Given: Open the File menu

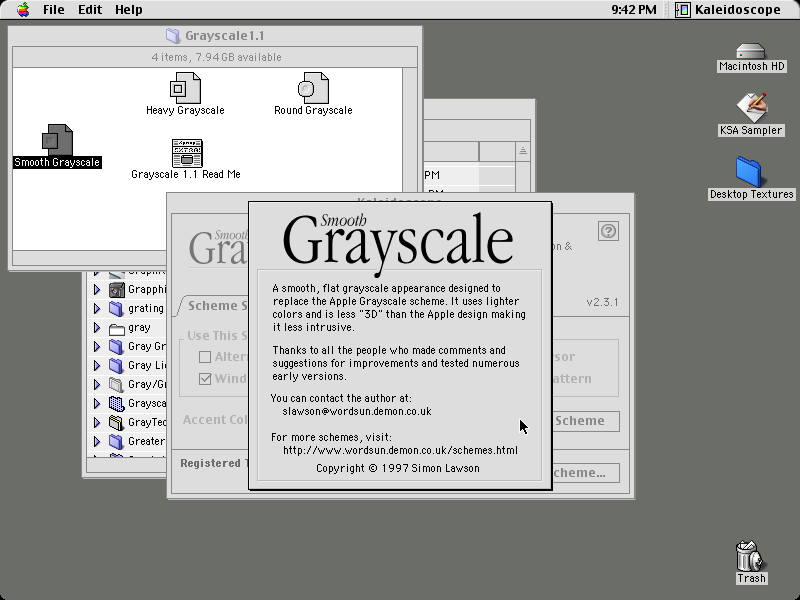Looking at the screenshot, I should tap(54, 10).
